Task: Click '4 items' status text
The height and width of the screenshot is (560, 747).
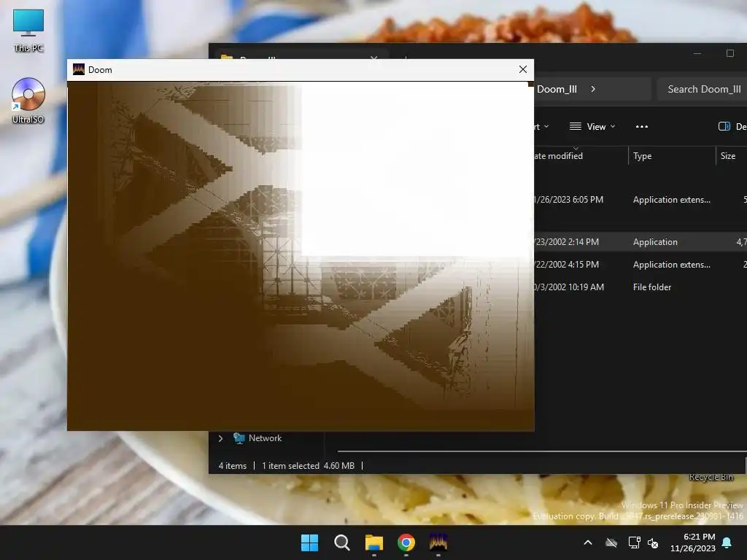Action: point(233,466)
